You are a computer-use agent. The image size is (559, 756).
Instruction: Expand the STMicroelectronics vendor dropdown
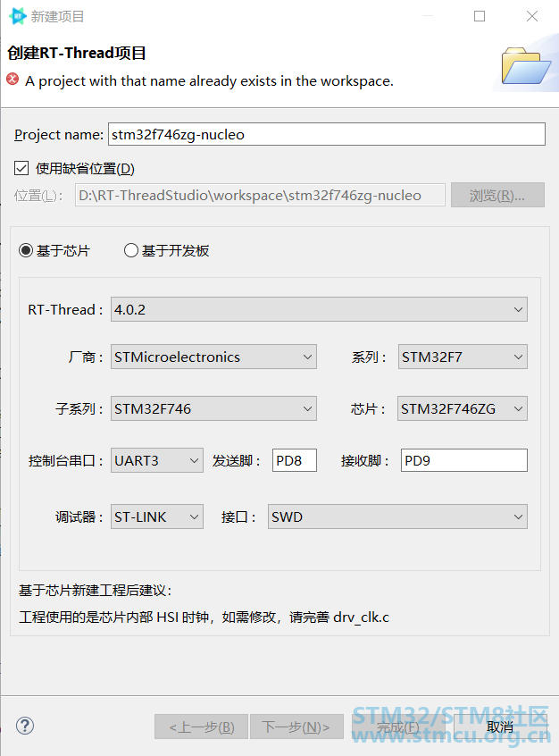[213, 357]
